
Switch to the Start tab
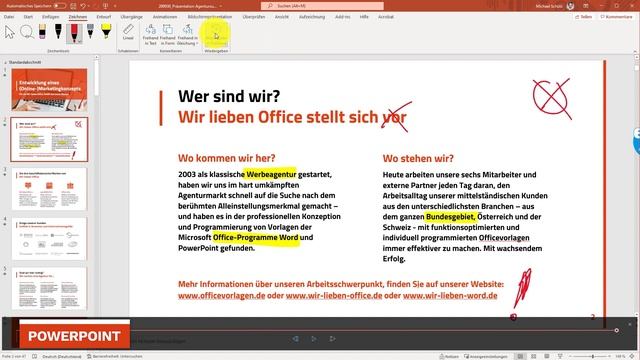[28, 17]
